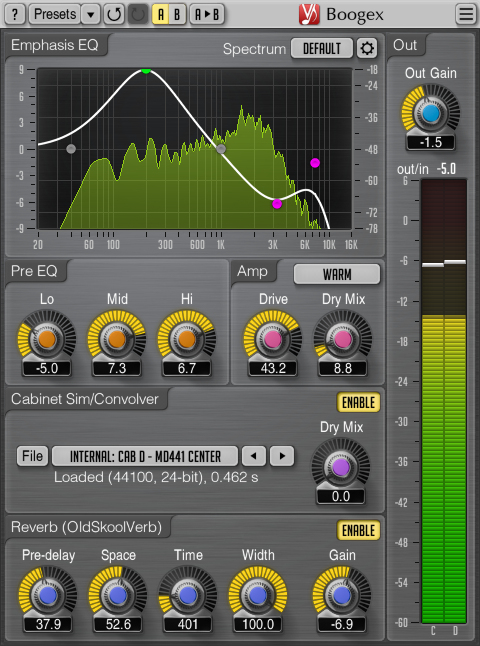Click the File button
Screen dimensions: 480x646
click(x=33, y=456)
